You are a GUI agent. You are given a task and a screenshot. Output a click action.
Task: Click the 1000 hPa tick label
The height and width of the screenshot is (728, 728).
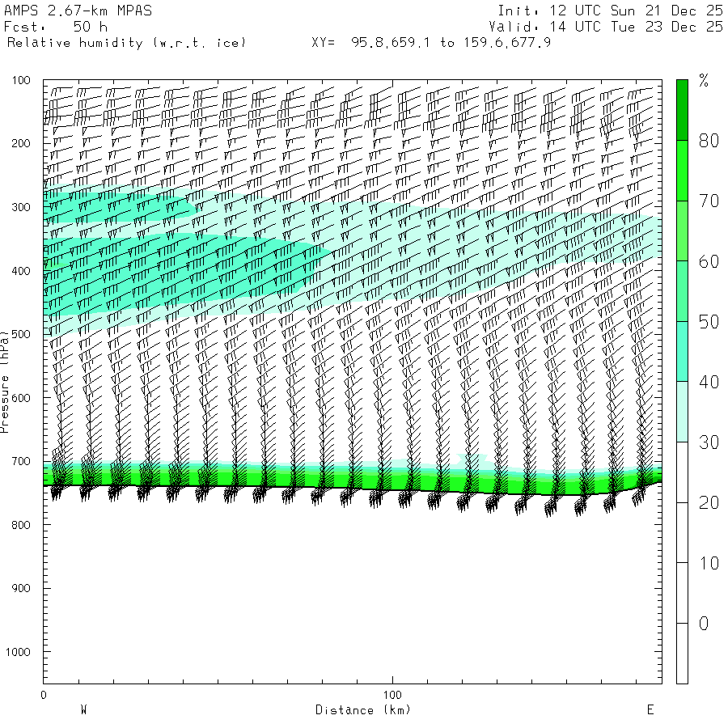[x=18, y=652]
